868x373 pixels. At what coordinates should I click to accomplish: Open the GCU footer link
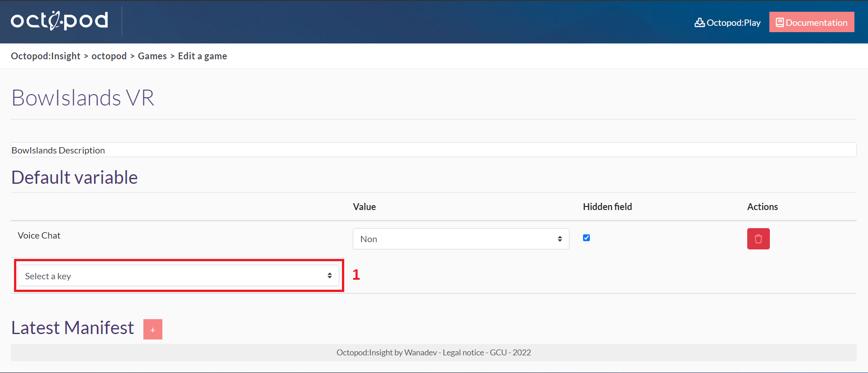click(498, 353)
